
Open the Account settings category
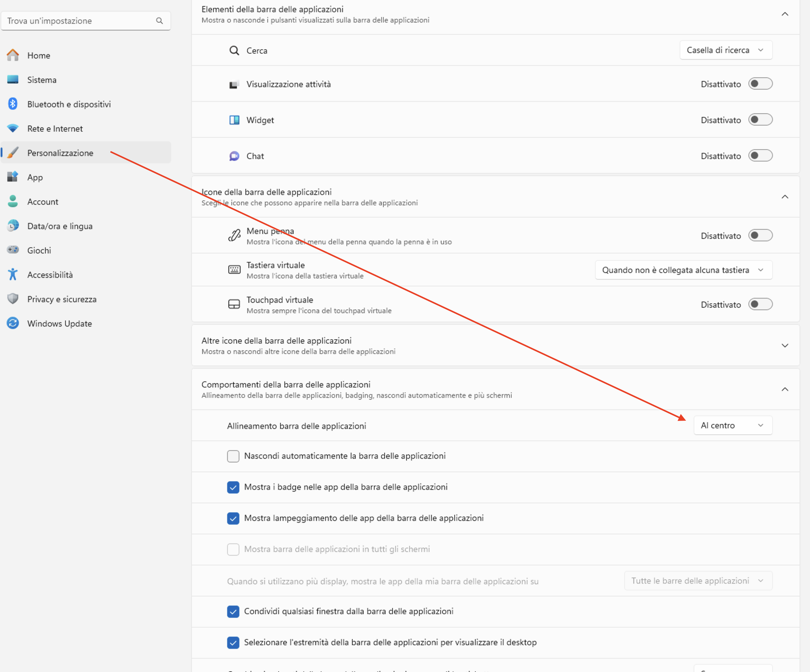coord(42,202)
